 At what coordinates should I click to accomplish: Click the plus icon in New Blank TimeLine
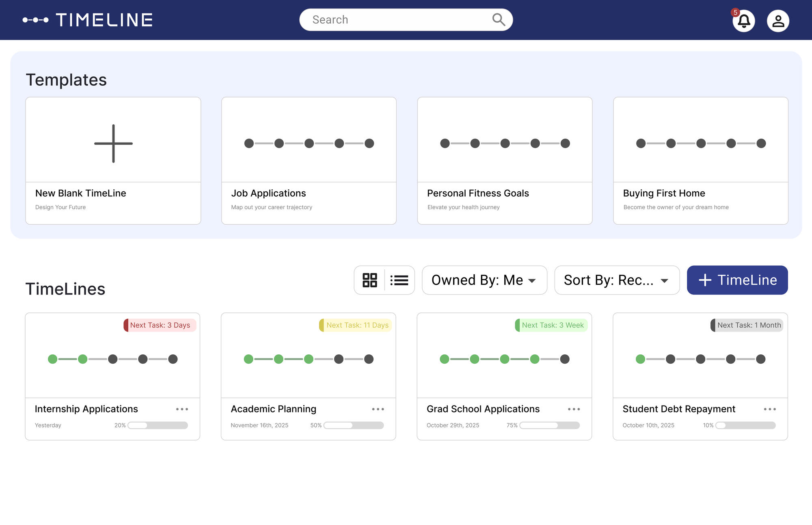[113, 143]
